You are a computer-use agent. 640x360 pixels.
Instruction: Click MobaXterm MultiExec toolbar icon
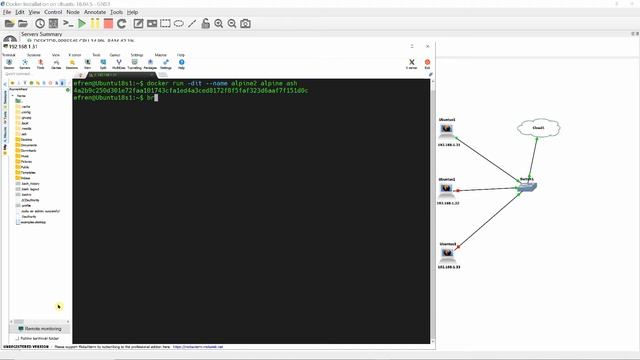click(x=119, y=64)
